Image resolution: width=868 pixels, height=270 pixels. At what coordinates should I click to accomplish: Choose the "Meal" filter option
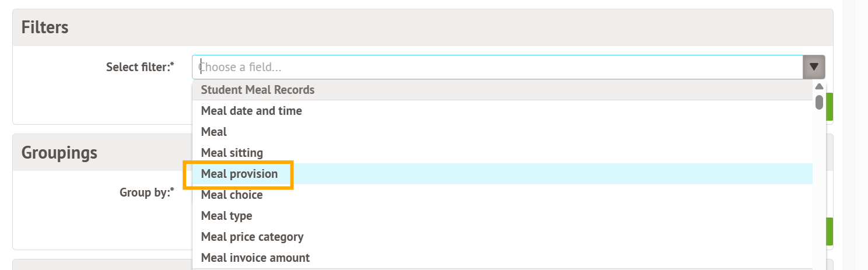(x=214, y=132)
